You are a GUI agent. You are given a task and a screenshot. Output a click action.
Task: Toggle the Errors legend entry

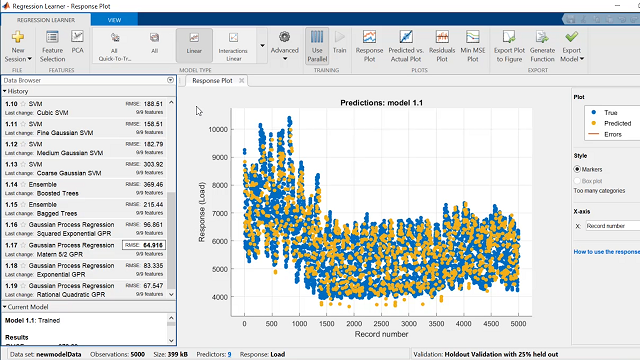click(x=605, y=134)
